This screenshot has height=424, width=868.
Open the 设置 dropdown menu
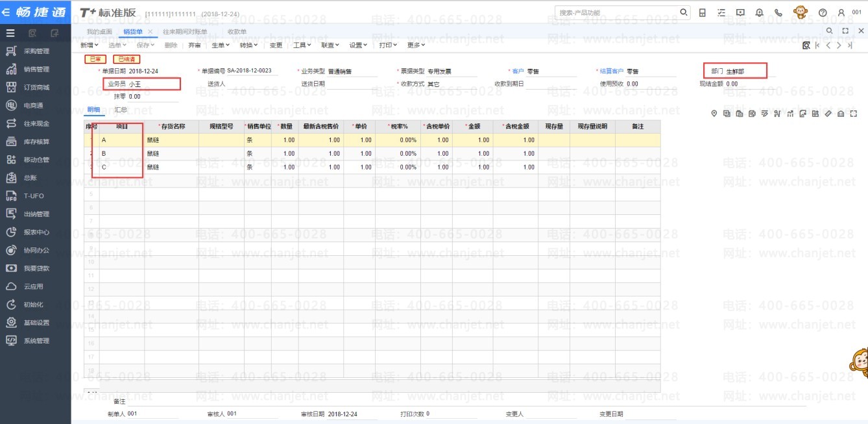click(358, 45)
